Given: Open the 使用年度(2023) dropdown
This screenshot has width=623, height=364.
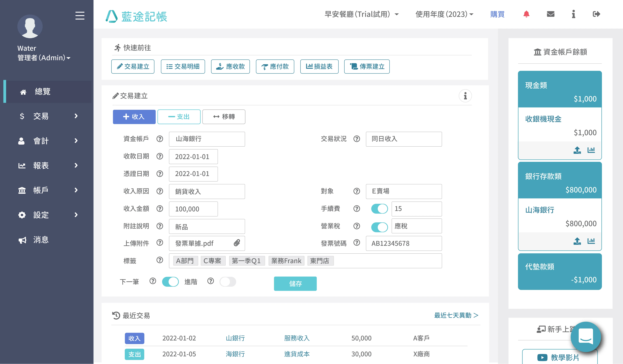Looking at the screenshot, I should pos(444,14).
